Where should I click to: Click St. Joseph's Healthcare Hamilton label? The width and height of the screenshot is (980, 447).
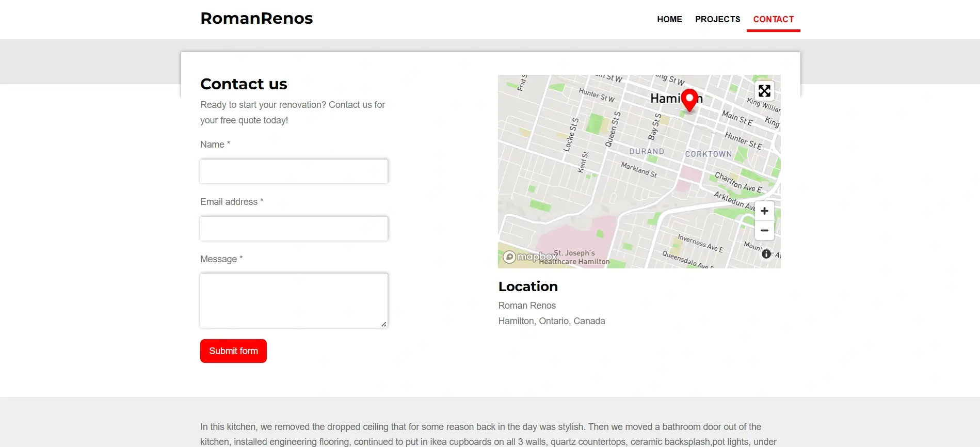[574, 257]
